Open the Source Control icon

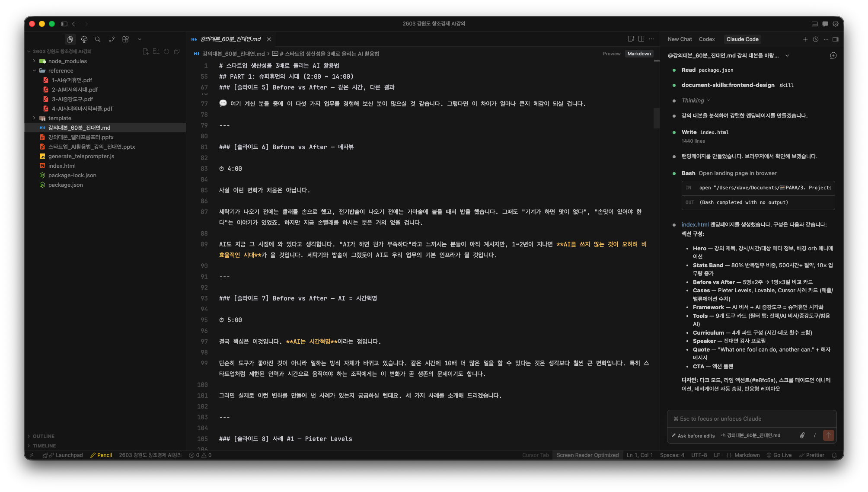coord(112,39)
